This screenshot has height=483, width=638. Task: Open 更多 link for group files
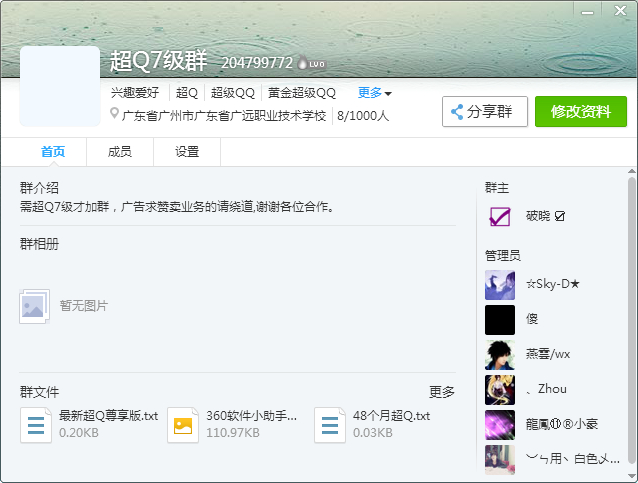point(442,392)
